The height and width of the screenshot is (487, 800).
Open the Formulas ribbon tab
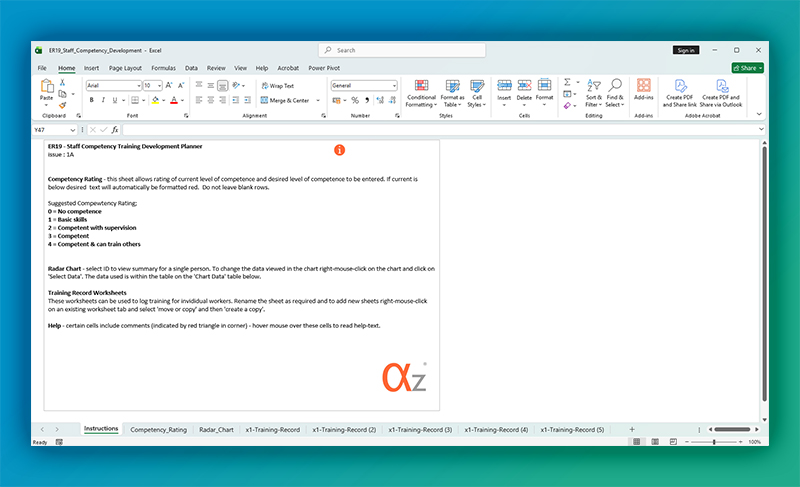[161, 68]
